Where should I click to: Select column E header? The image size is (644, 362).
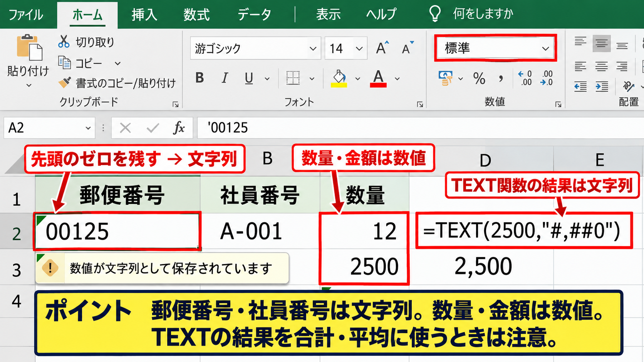pos(599,159)
